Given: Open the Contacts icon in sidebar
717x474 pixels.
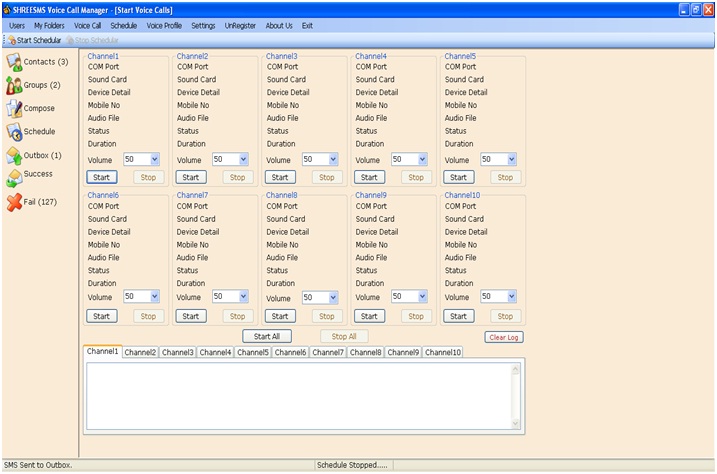Looking at the screenshot, I should point(14,62).
